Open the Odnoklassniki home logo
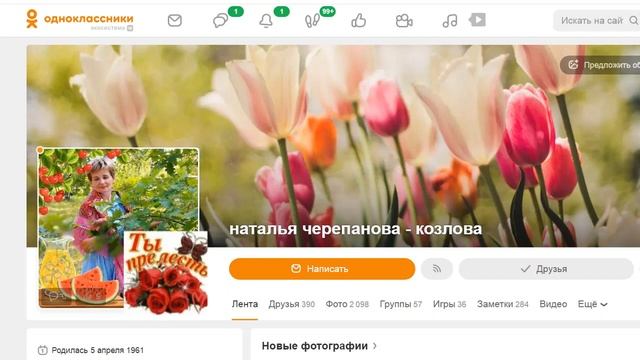The height and width of the screenshot is (360, 640). click(x=80, y=20)
